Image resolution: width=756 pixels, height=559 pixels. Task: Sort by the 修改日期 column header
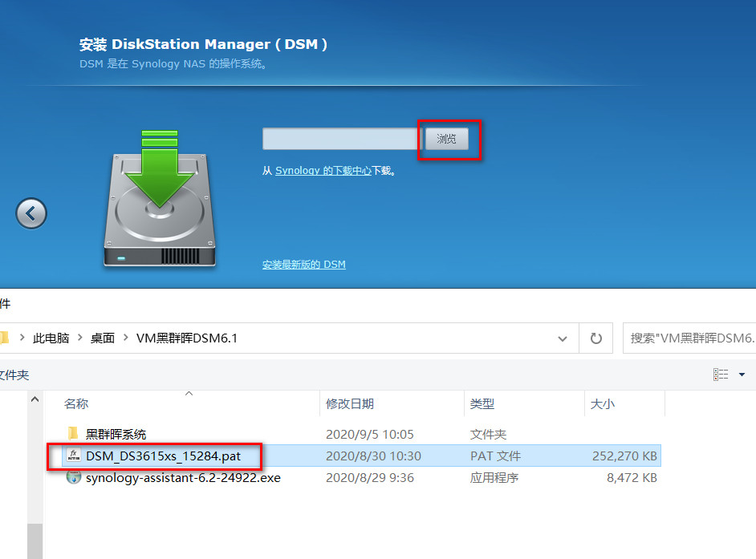(350, 404)
